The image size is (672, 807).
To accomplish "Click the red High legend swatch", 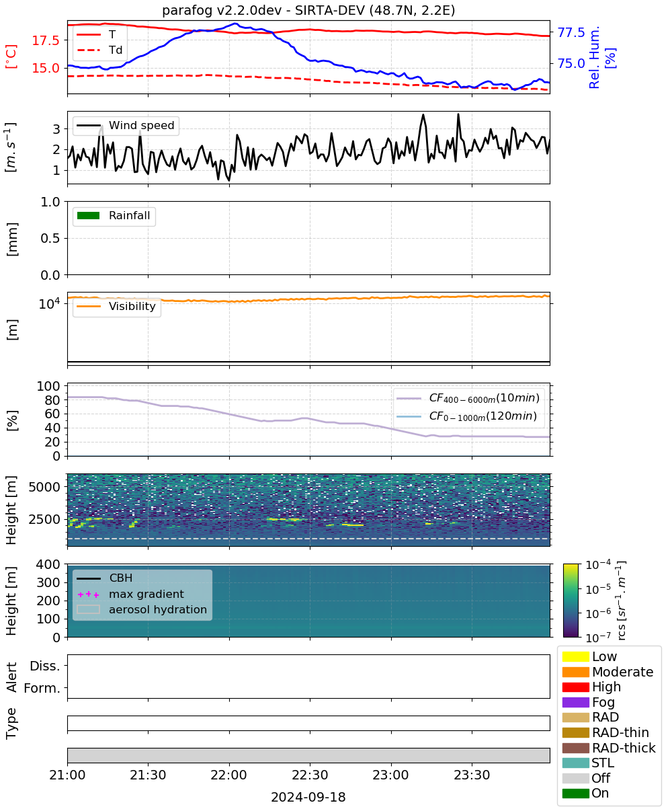I will click(x=575, y=687).
